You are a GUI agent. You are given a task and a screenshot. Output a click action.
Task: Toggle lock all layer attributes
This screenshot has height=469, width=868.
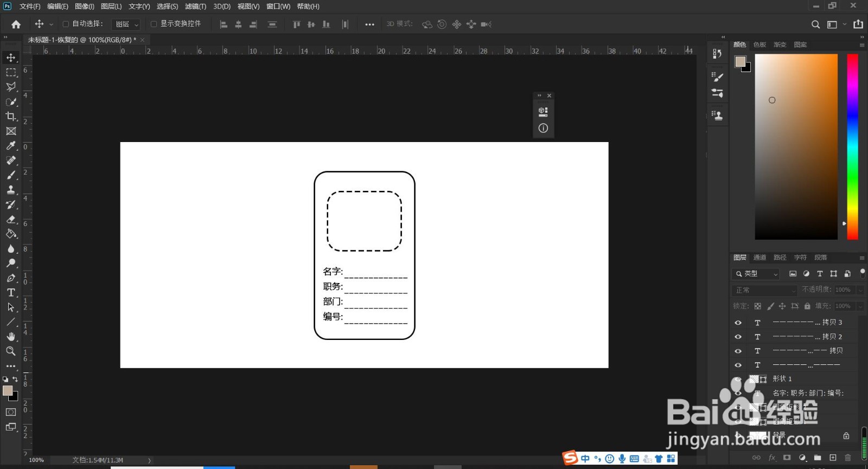[807, 306]
